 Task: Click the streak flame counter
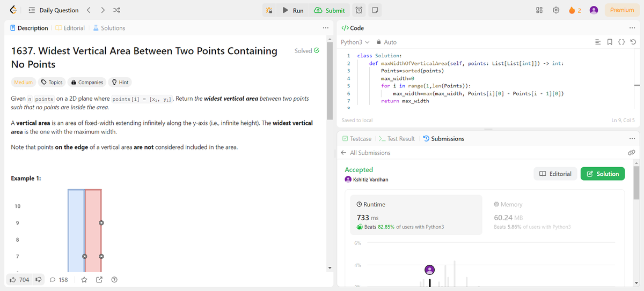click(575, 10)
